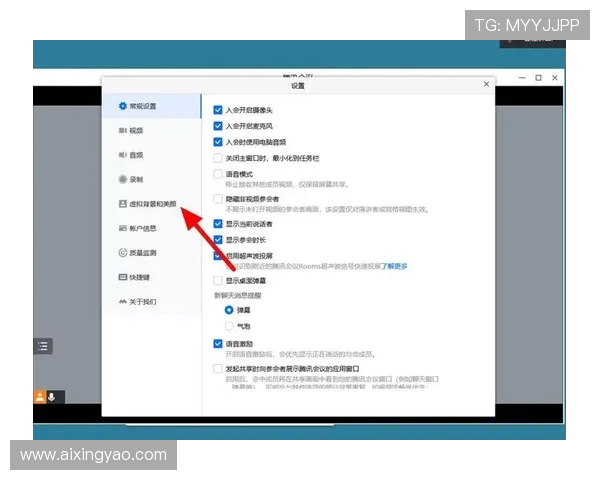The height and width of the screenshot is (480, 600).
Task: Enable the 语音模式 voice mode checkbox
Action: [218, 174]
